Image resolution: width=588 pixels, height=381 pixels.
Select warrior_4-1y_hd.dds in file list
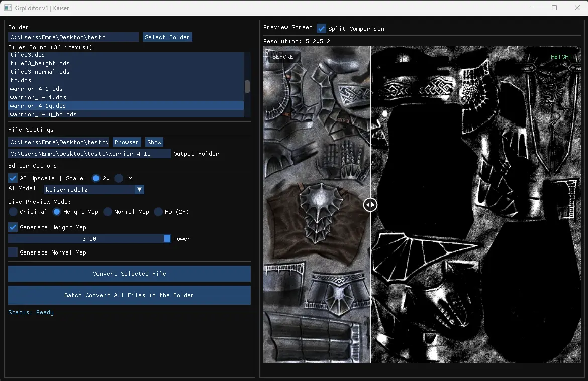[x=126, y=114]
